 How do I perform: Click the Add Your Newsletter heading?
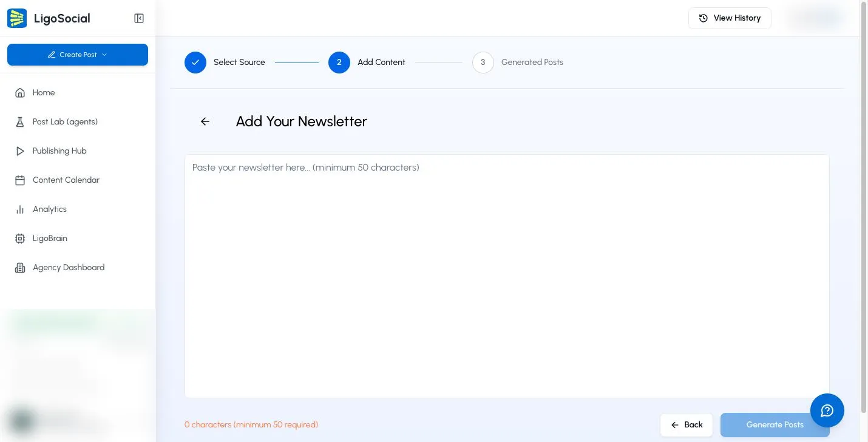tap(301, 121)
